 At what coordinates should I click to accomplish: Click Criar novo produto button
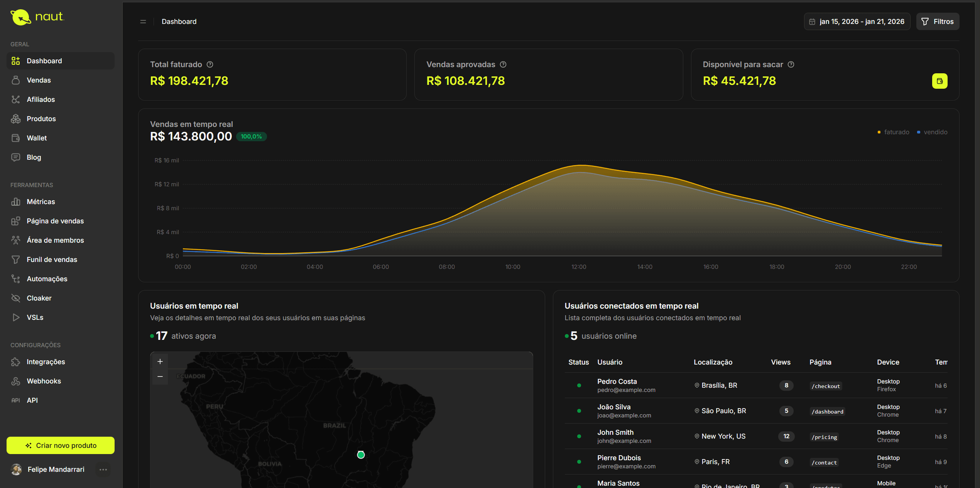tap(61, 446)
